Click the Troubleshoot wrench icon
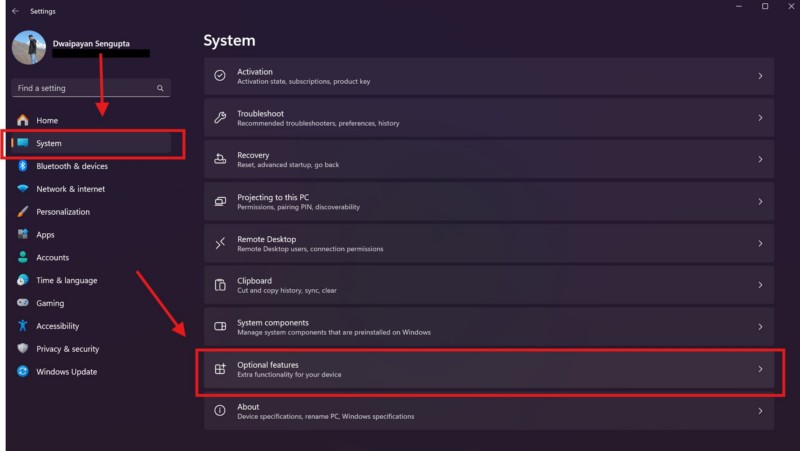The image size is (800, 451). click(221, 118)
